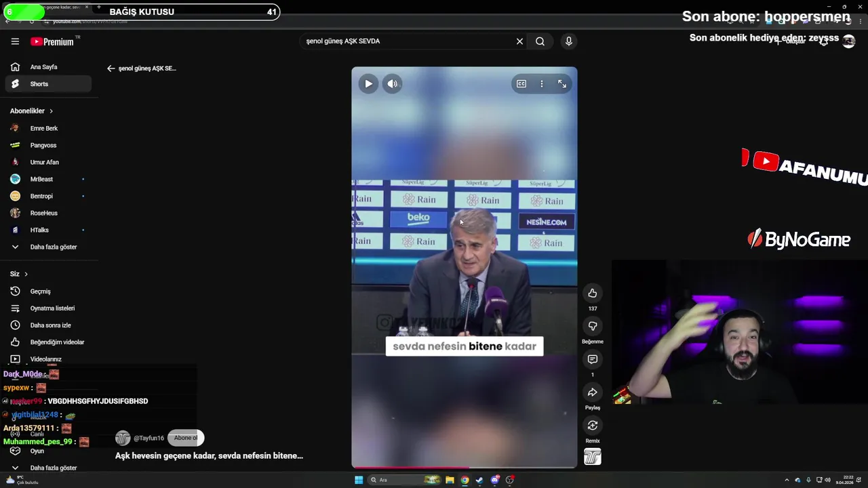Open Beğendiğim videolar list
This screenshot has width=868, height=488.
pyautogui.click(x=47, y=342)
